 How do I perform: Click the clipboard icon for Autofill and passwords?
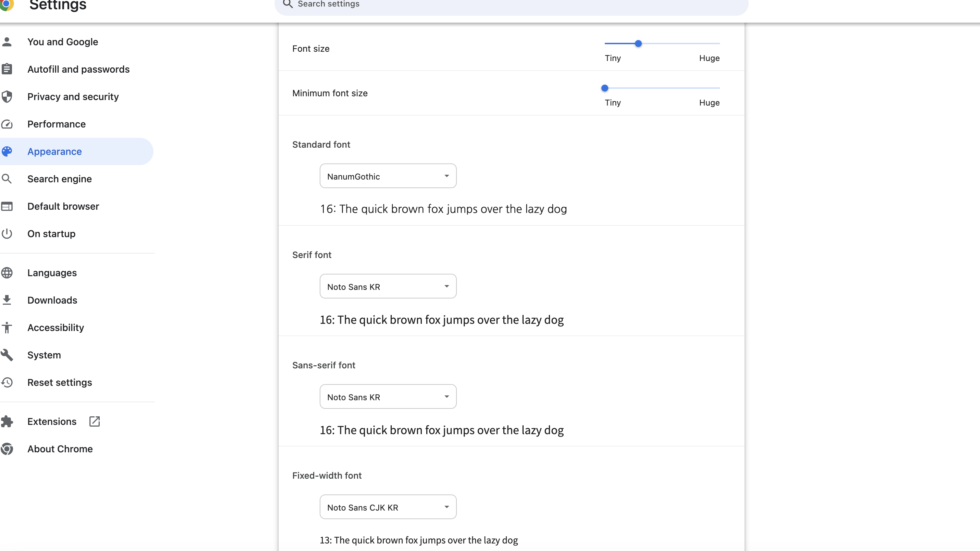[x=7, y=69]
